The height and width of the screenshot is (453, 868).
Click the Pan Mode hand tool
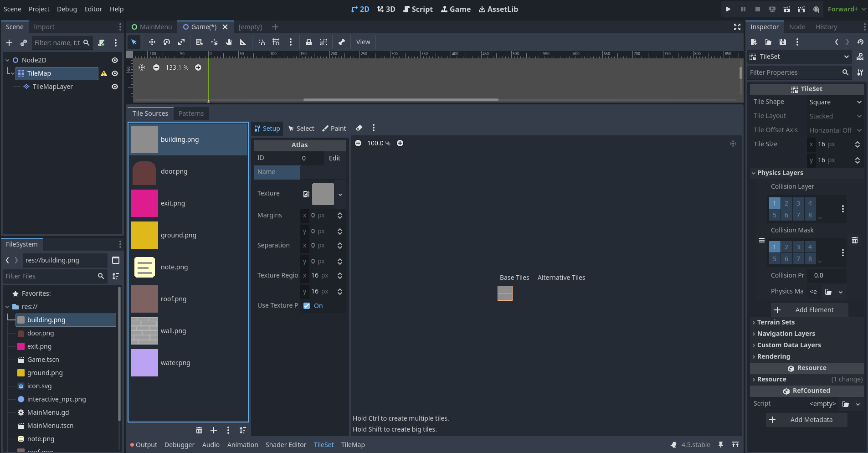pos(229,42)
